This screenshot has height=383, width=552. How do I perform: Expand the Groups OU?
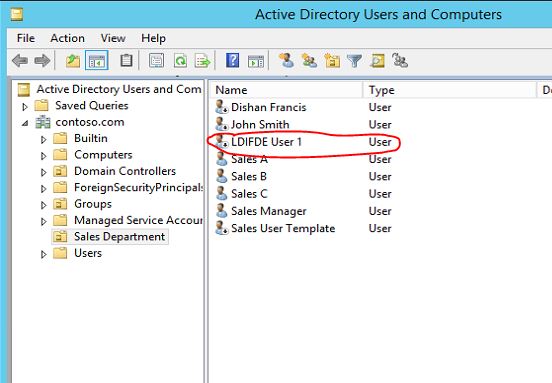point(43,205)
